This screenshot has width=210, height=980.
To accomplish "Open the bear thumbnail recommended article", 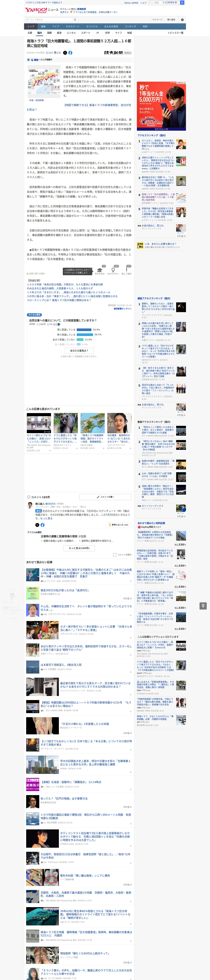I will point(66,423).
